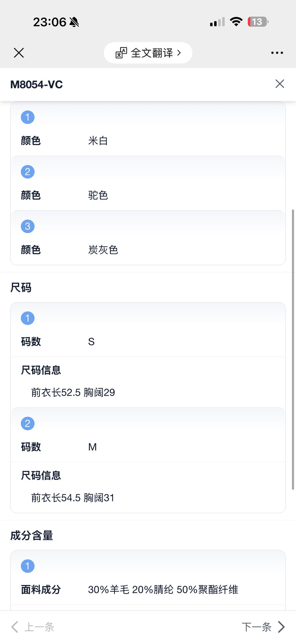
Task: Click the vertical scrollbar on the right edge
Action: click(x=293, y=347)
